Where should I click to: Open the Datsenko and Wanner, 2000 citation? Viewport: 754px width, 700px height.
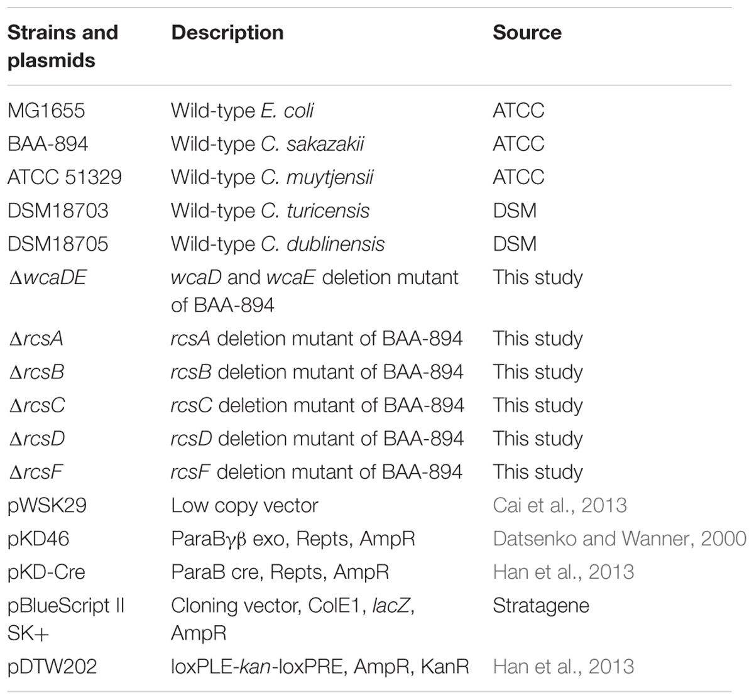coord(620,539)
